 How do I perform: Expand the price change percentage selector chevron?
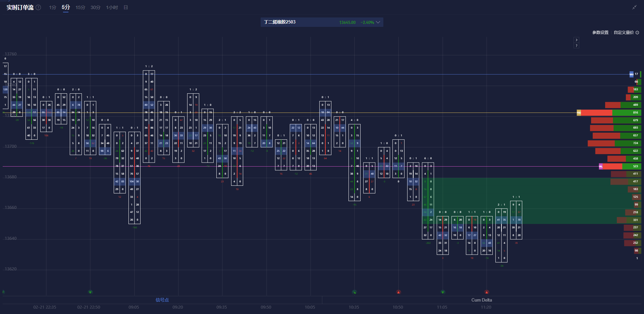pos(378,22)
